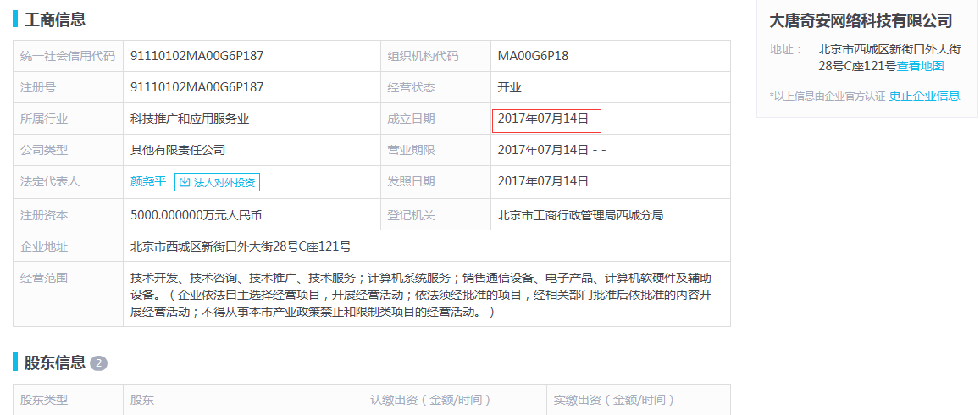Click 更正企业信息 link

tap(924, 96)
